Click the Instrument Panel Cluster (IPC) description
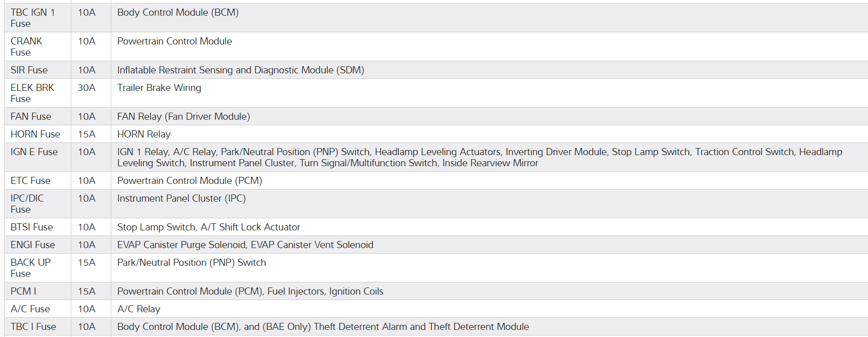Viewport: 868px width, 337px height. pos(181,199)
